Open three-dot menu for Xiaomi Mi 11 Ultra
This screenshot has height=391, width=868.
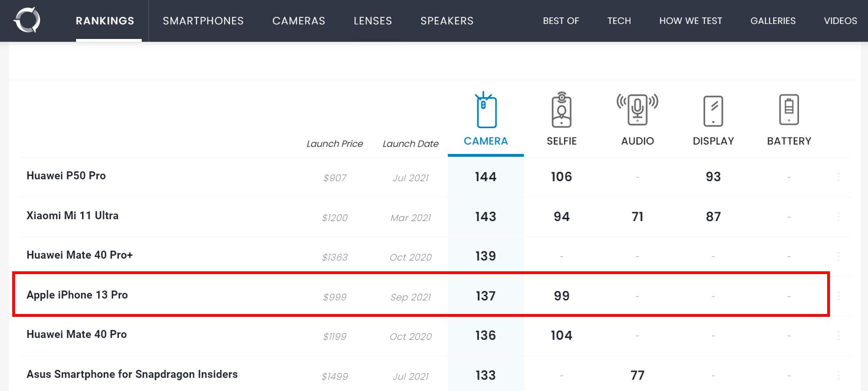(838, 217)
